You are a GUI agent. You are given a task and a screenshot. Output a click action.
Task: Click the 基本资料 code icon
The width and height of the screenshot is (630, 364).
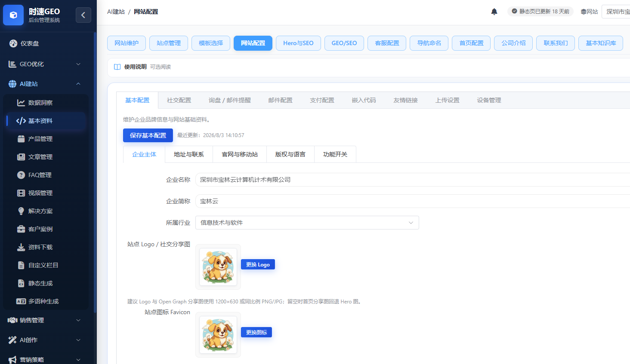tap(21, 121)
